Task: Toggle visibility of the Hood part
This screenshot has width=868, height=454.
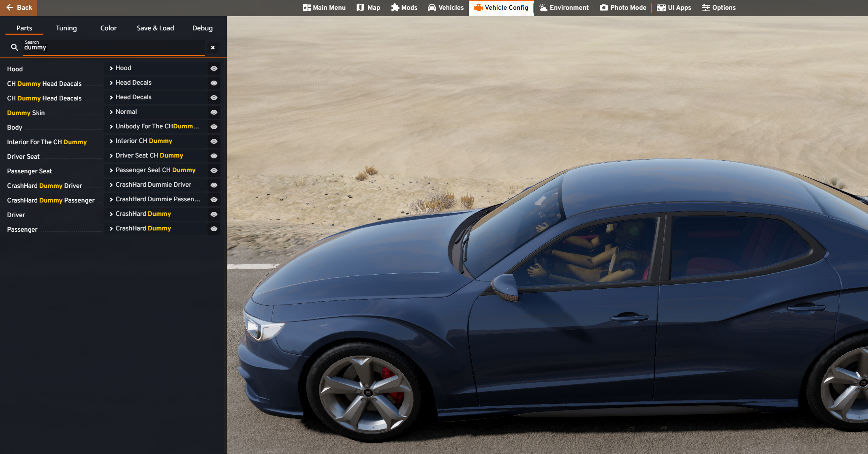Action: 214,68
